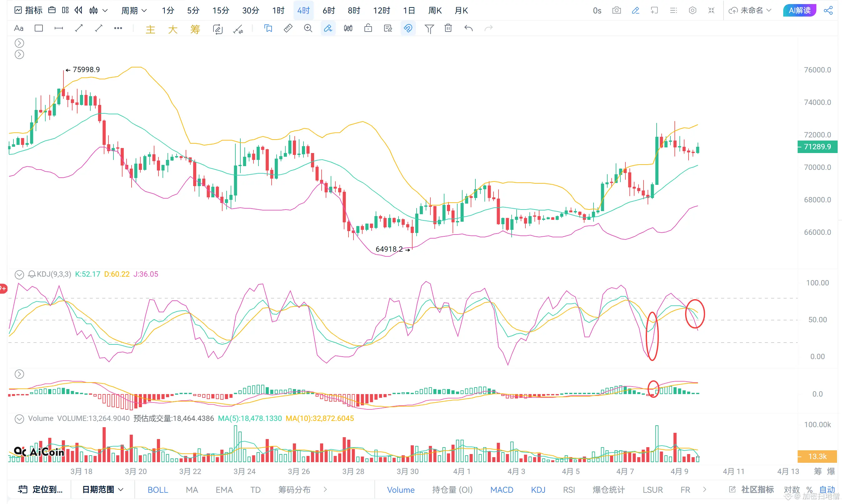The height and width of the screenshot is (504, 842).
Task: Select the text annotation Aa tool
Action: tap(19, 28)
